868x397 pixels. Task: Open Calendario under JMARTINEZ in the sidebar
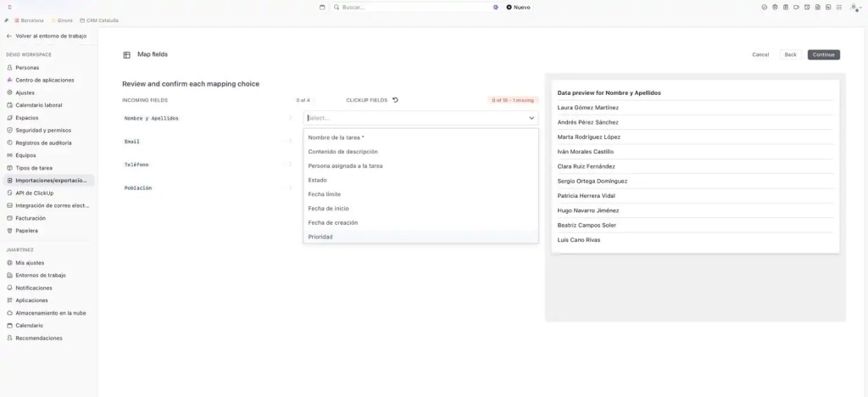point(47,326)
